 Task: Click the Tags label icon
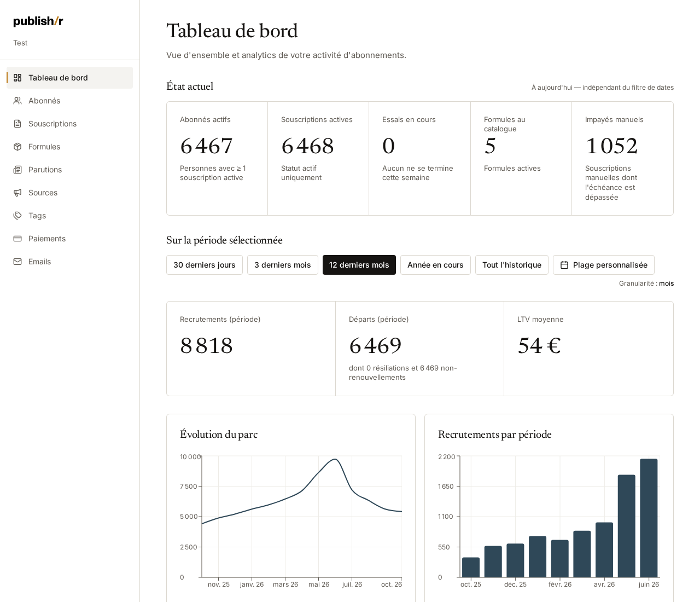click(x=17, y=216)
